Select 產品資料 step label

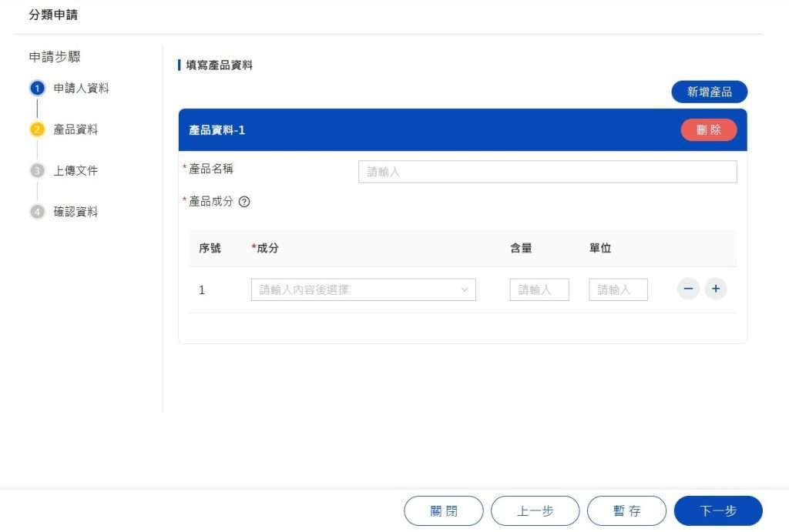(x=76, y=129)
